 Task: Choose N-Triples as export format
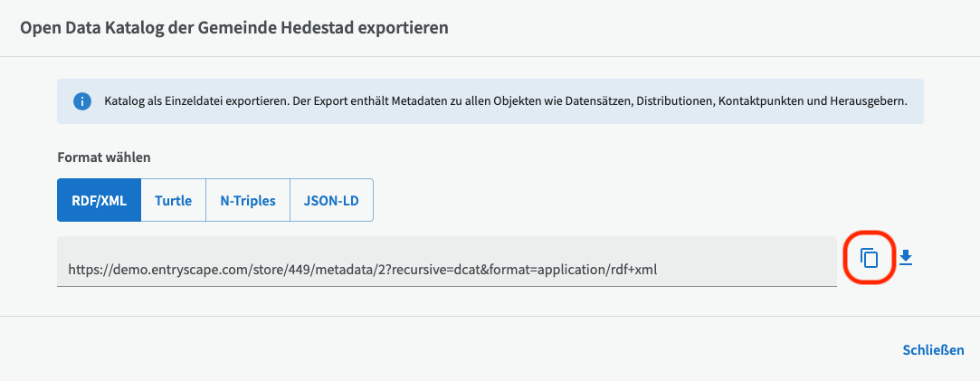(247, 200)
